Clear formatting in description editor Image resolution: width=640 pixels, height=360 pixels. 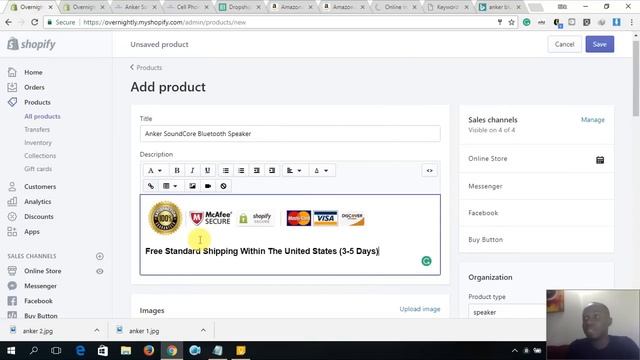click(223, 186)
